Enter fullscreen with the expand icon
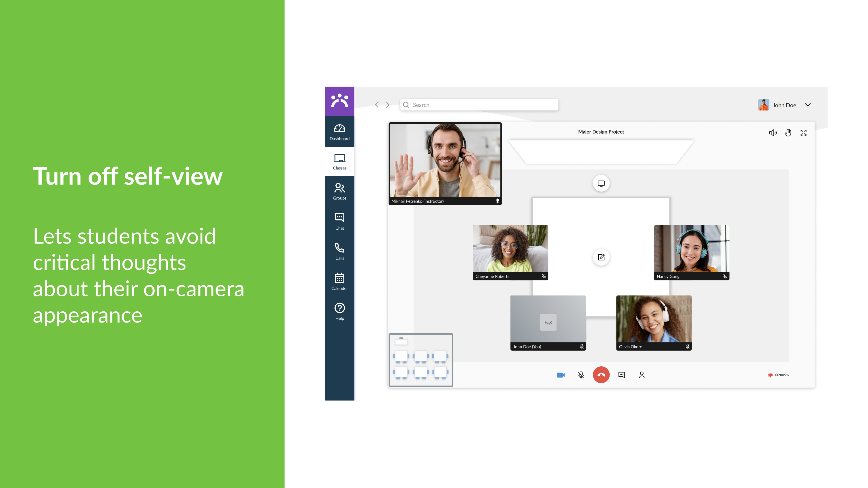Image resolution: width=868 pixels, height=488 pixels. click(x=803, y=133)
